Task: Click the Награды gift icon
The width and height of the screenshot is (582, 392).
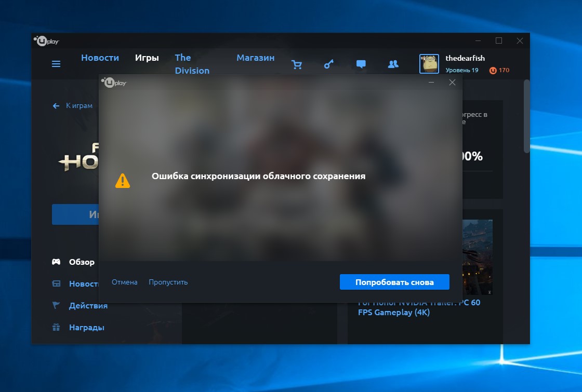Action: pos(56,327)
